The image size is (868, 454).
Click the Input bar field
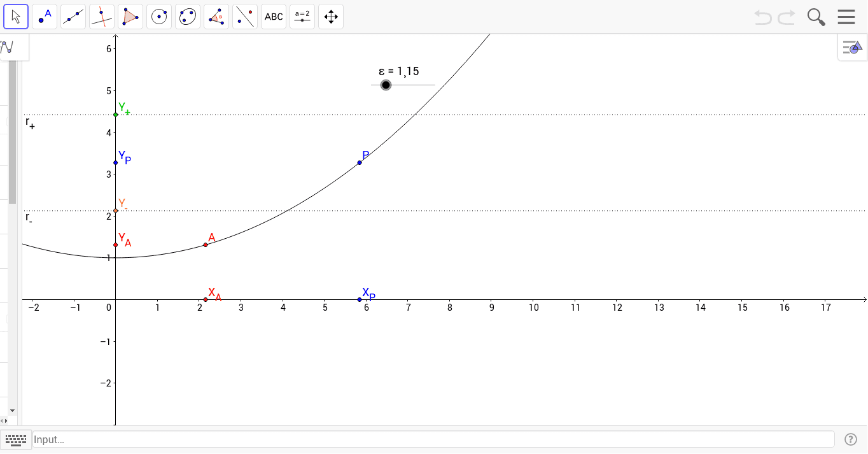coord(433,439)
